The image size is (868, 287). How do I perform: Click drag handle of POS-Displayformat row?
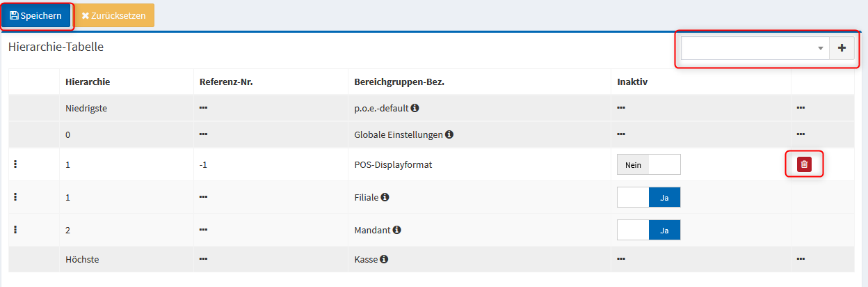[x=15, y=164]
